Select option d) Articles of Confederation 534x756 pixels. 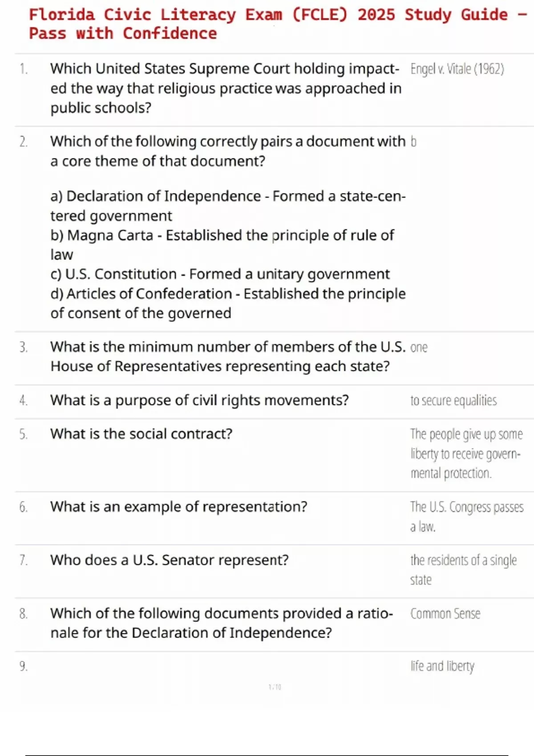tap(227, 303)
